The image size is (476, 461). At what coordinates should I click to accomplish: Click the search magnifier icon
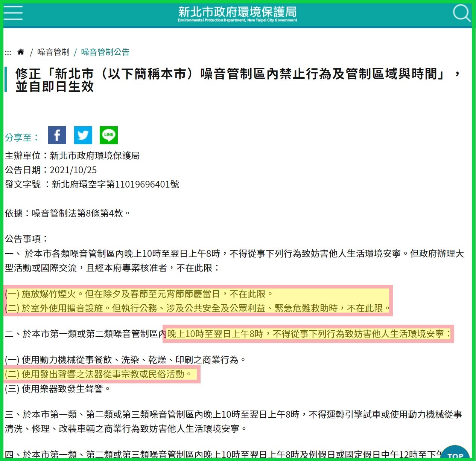[x=461, y=13]
